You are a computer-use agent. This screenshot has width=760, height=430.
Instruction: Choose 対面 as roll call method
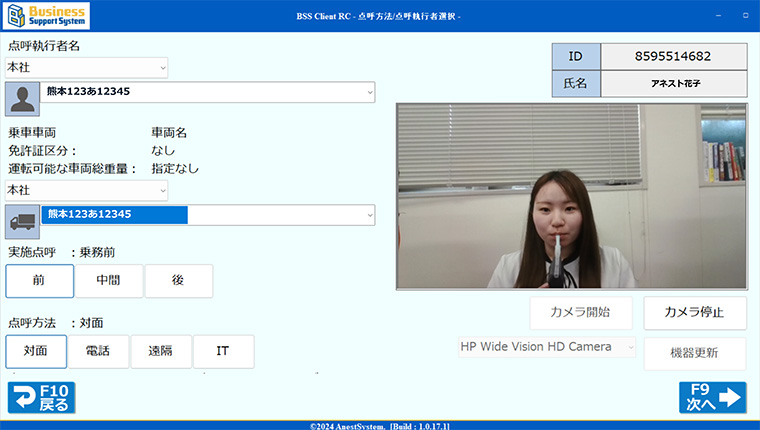[36, 352]
